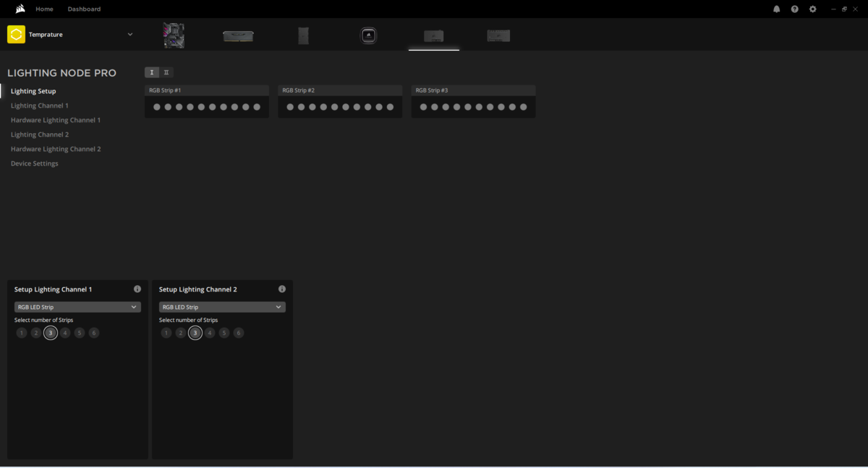This screenshot has width=868, height=468.
Task: Open Channel 1 RGB LED Strip dropdown
Action: pyautogui.click(x=77, y=307)
